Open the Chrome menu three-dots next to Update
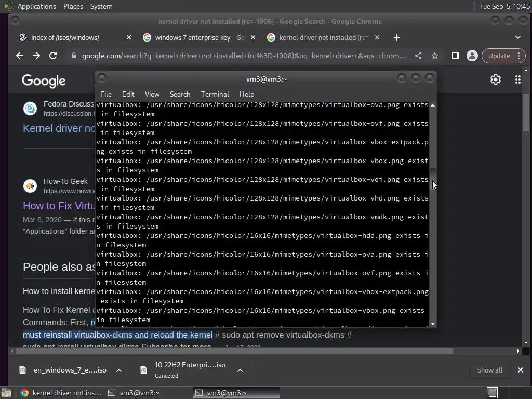This screenshot has width=532, height=399. (x=519, y=56)
